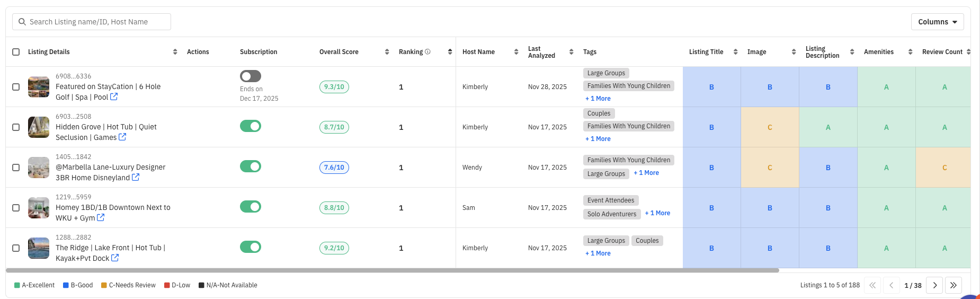Enable subscription toggle for Featured on StayCation
Image resolution: width=980 pixels, height=299 pixels.
coord(251,76)
